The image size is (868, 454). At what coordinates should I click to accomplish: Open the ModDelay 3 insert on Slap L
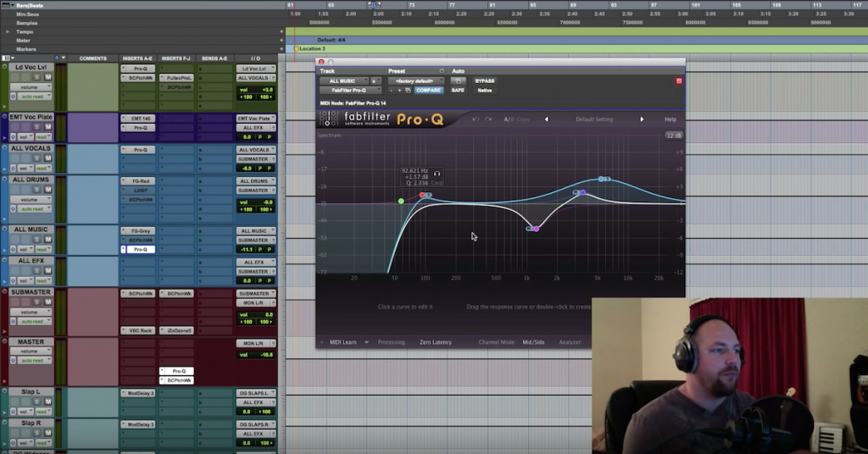[x=141, y=393]
